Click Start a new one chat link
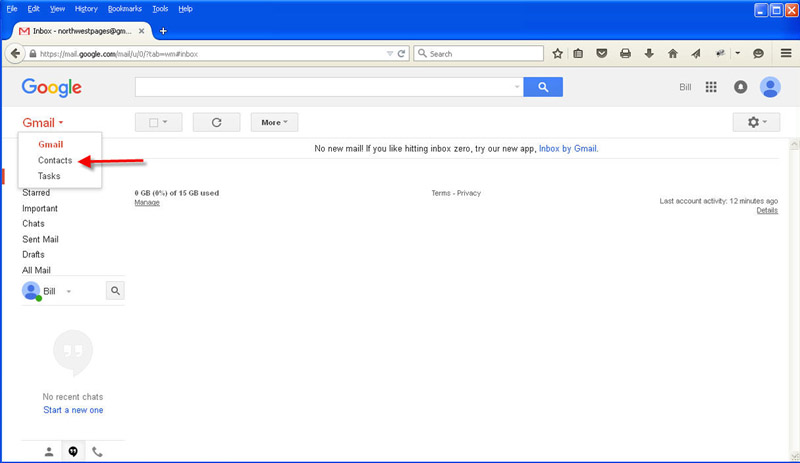The width and height of the screenshot is (800, 463). (x=73, y=410)
